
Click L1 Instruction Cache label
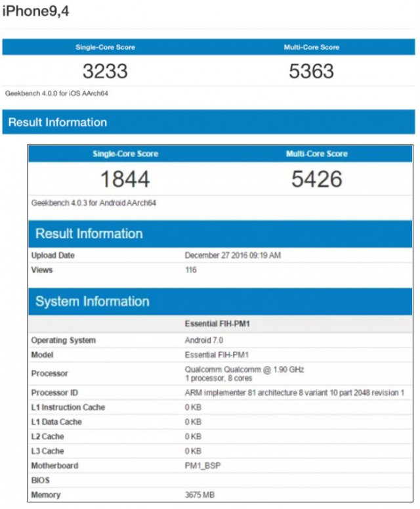pyautogui.click(x=68, y=407)
